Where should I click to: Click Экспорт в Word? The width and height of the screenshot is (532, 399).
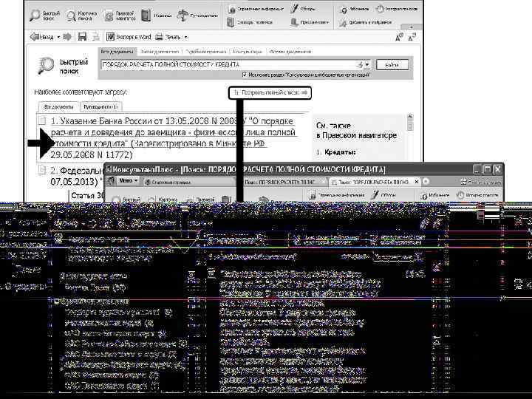pos(129,37)
